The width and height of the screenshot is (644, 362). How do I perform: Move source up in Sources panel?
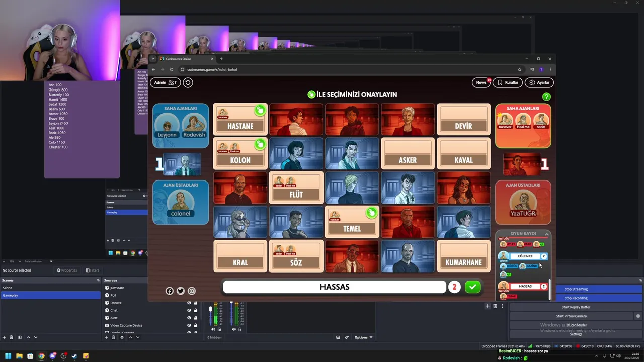[x=130, y=337]
